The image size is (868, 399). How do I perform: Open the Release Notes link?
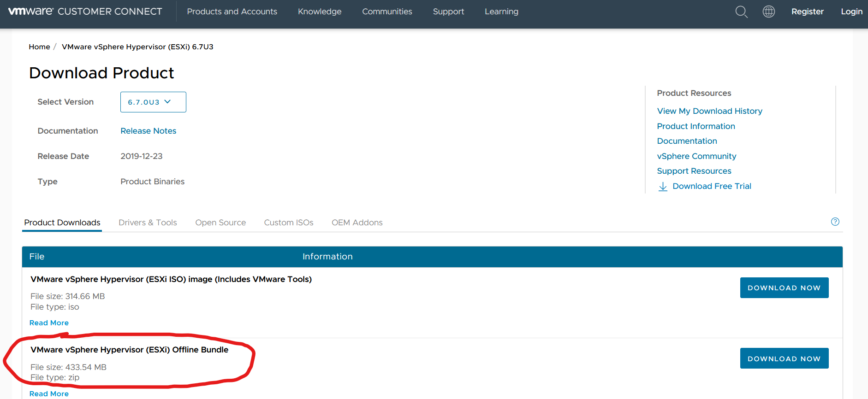click(149, 131)
